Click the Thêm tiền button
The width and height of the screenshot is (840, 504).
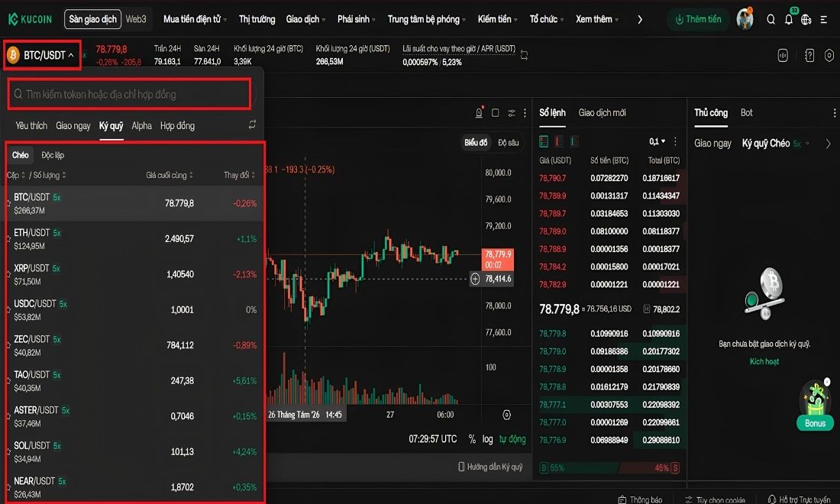[x=698, y=19]
